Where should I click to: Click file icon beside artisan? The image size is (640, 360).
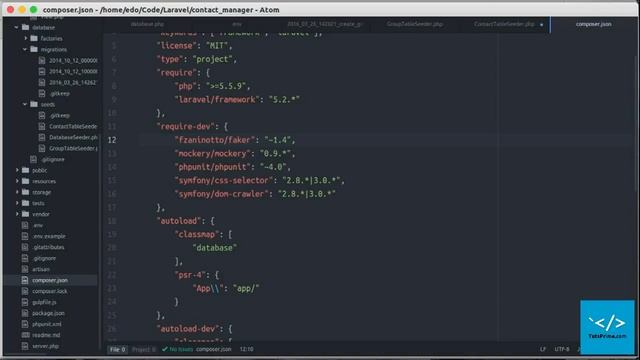tap(25, 269)
